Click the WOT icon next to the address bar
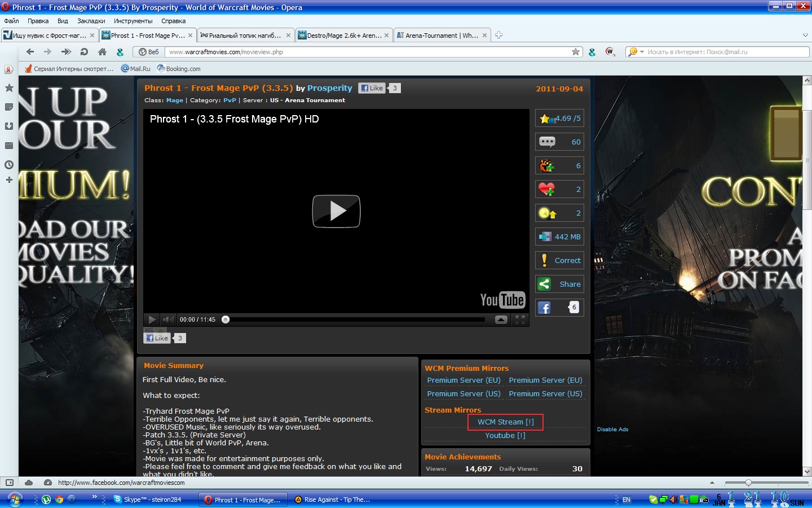Image resolution: width=812 pixels, height=508 pixels. 610,52
